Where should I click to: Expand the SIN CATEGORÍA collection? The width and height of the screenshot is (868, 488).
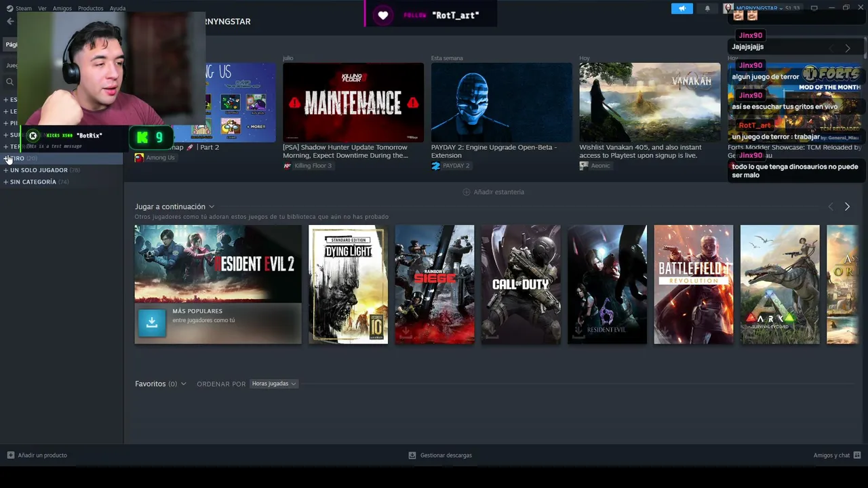(6, 182)
